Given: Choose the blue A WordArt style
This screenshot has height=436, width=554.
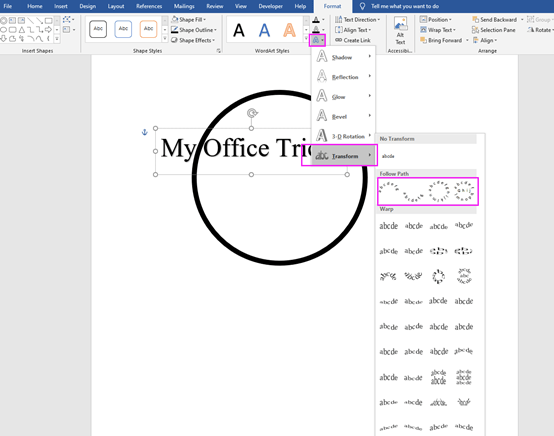Looking at the screenshot, I should [264, 30].
